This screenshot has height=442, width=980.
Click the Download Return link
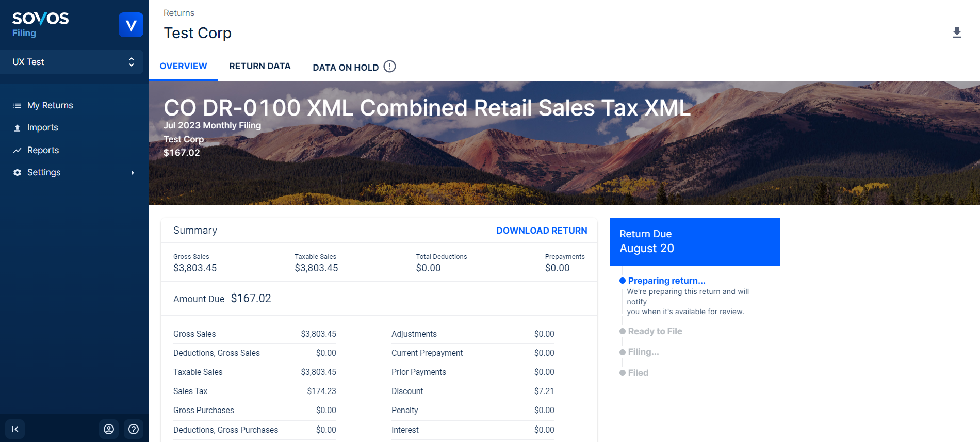[x=541, y=231]
